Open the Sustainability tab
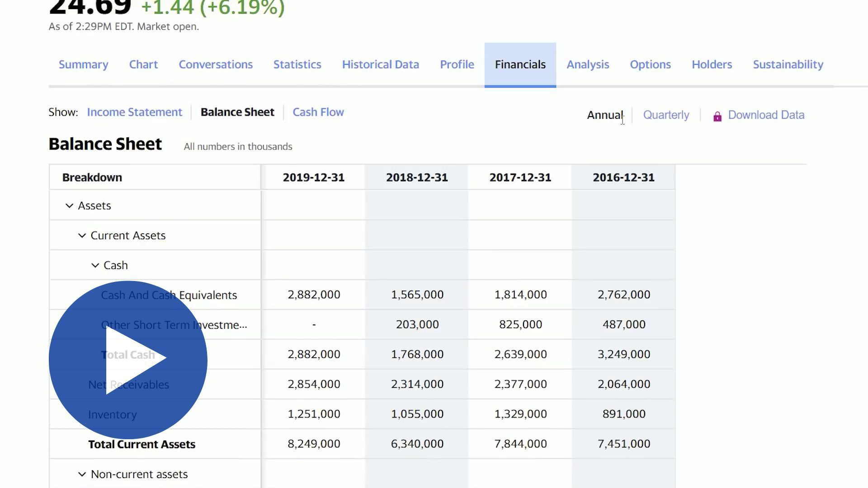This screenshot has width=868, height=488. [x=788, y=65]
